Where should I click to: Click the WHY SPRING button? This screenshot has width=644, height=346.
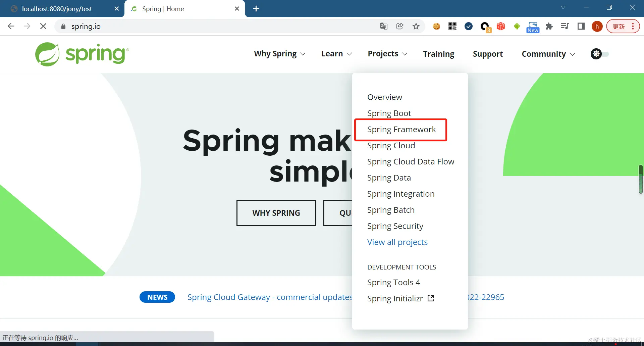pos(276,213)
